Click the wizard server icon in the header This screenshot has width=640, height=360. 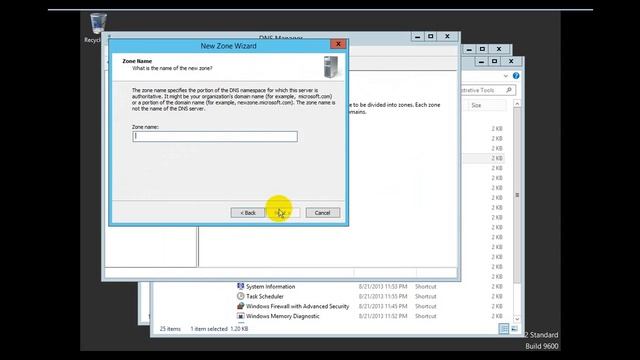pos(331,67)
